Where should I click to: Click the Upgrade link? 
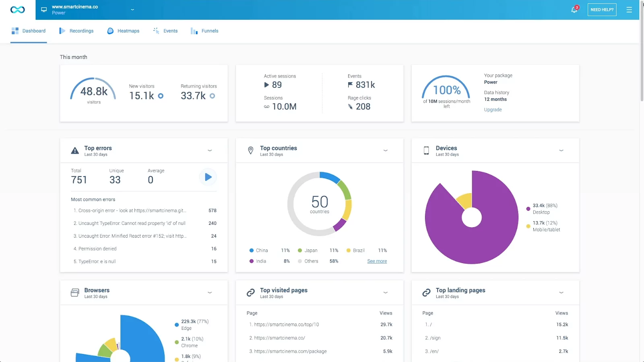pos(493,109)
